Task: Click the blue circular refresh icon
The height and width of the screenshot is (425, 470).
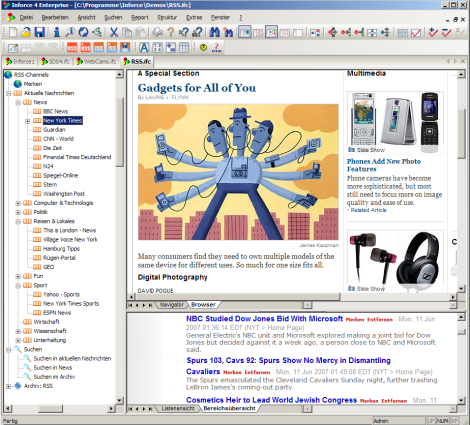Action: point(83,32)
